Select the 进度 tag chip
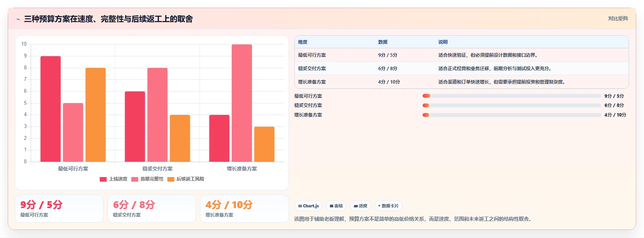This screenshot has width=644, height=238. pyautogui.click(x=360, y=206)
